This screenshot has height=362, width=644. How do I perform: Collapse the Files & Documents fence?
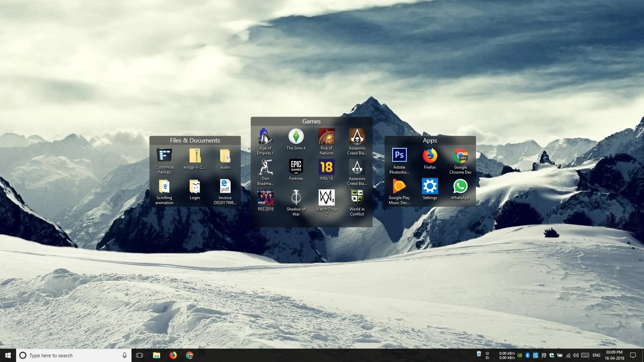click(x=195, y=140)
